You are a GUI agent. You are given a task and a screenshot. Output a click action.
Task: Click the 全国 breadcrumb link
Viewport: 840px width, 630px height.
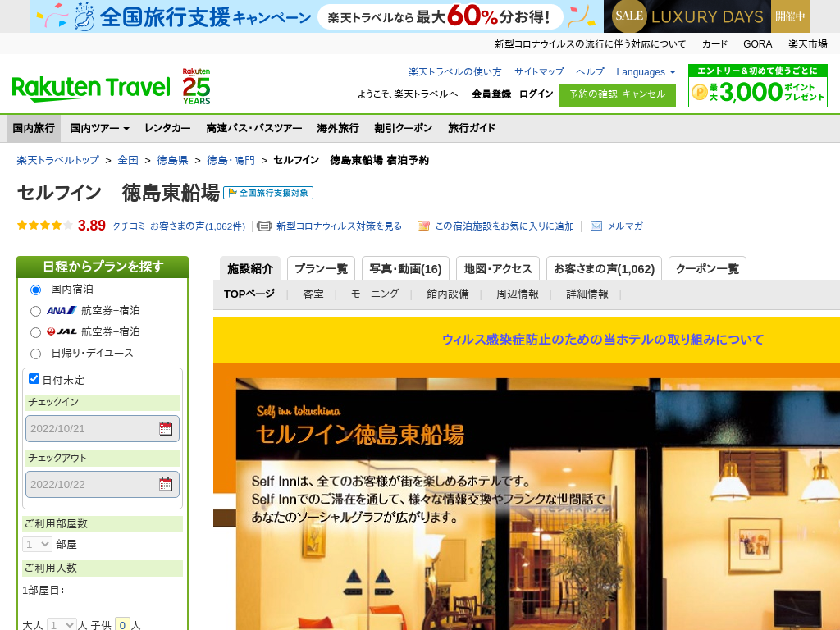128,160
